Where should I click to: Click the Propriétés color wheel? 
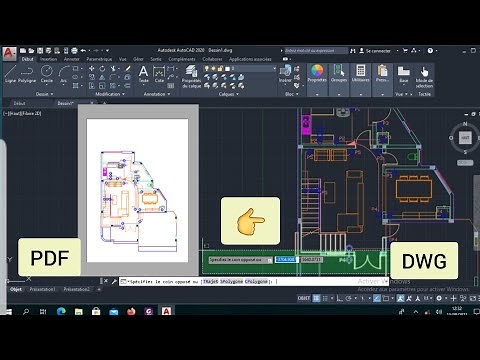click(x=317, y=71)
